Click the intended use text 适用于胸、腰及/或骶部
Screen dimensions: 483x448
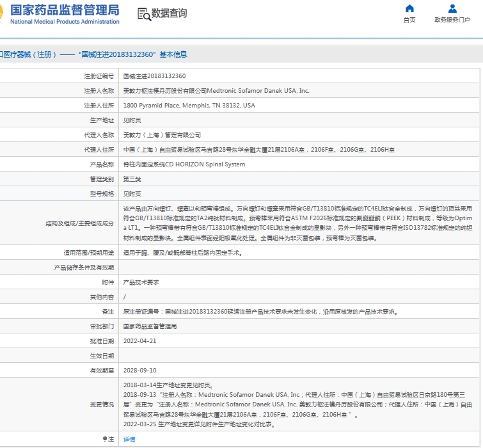click(183, 253)
